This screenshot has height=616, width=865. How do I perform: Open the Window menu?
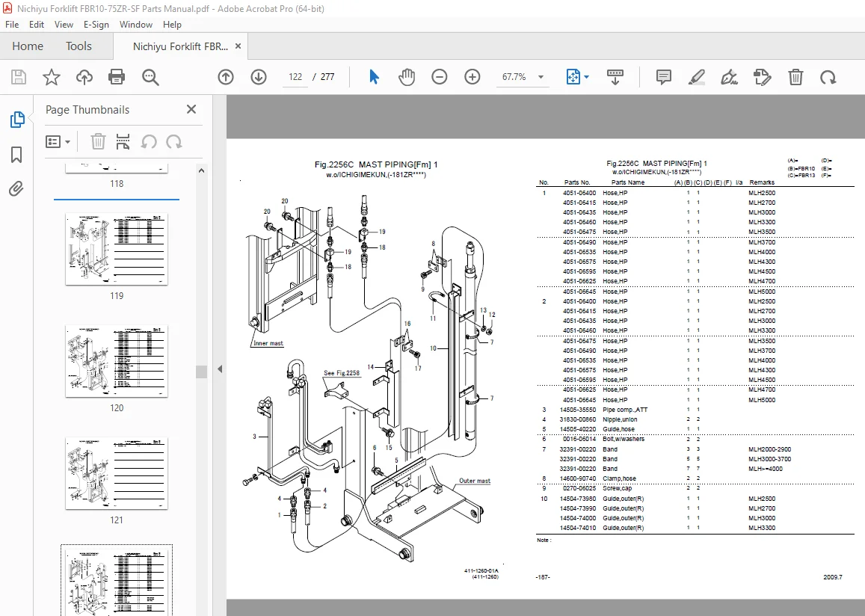136,24
